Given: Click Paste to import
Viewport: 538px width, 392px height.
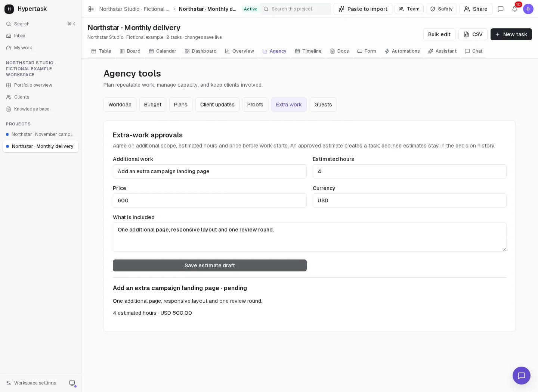Looking at the screenshot, I should coord(363,9).
